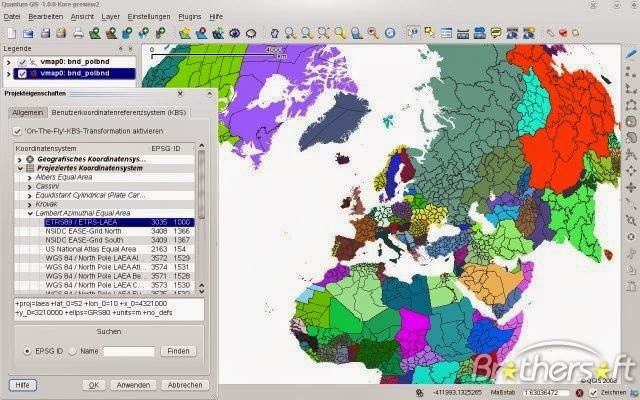This screenshot has width=640, height=400.
Task: Click the Add WMS Layer icon
Action: (144, 33)
